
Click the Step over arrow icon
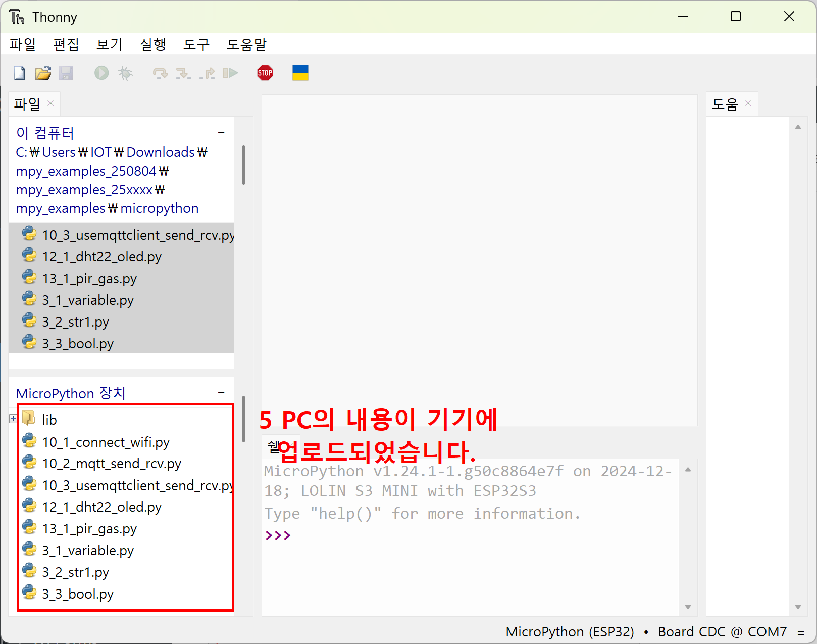pyautogui.click(x=160, y=73)
